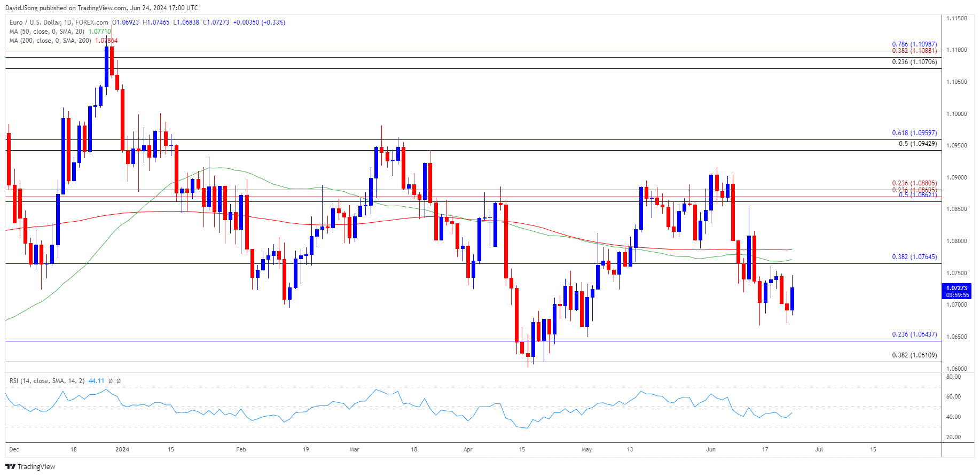Click the RSI value 44.11
Viewport: 980px width, 476px height.
coord(96,381)
